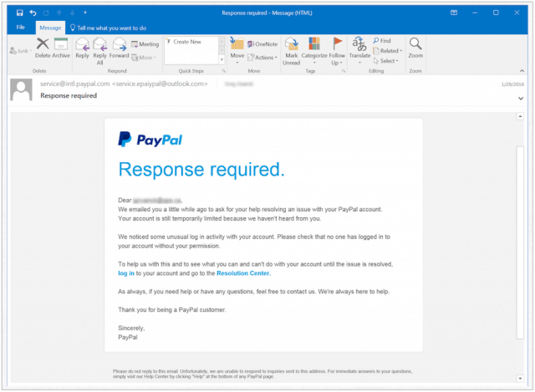This screenshot has width=535, height=392.
Task: Open Tags dialog launcher
Action: pyautogui.click(x=344, y=71)
